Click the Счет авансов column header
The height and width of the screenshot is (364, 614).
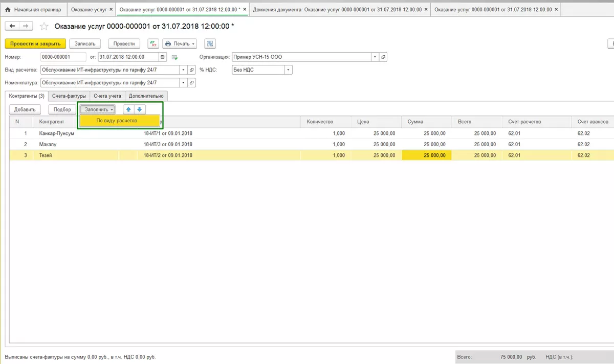[593, 122]
